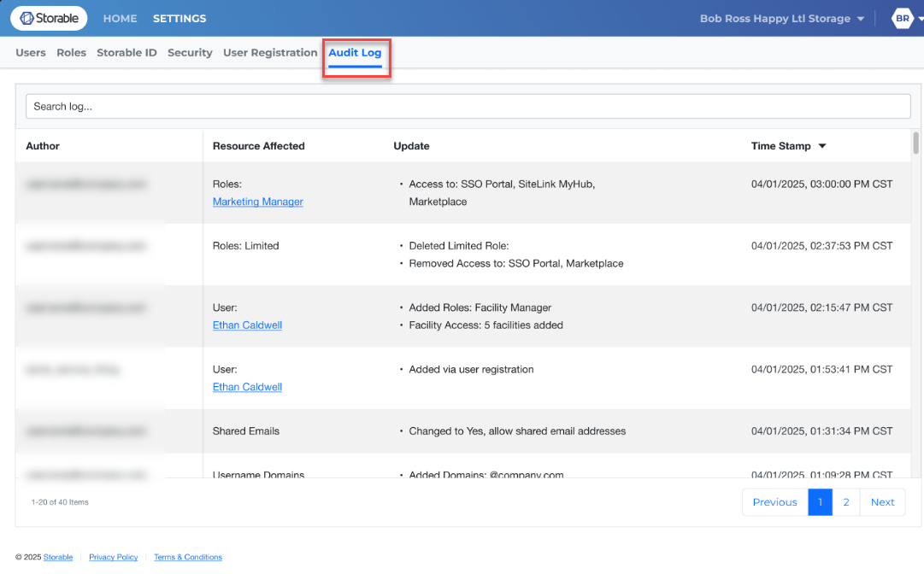This screenshot has width=924, height=574.
Task: Select the 'Shared Emails' cell
Action: [245, 431]
